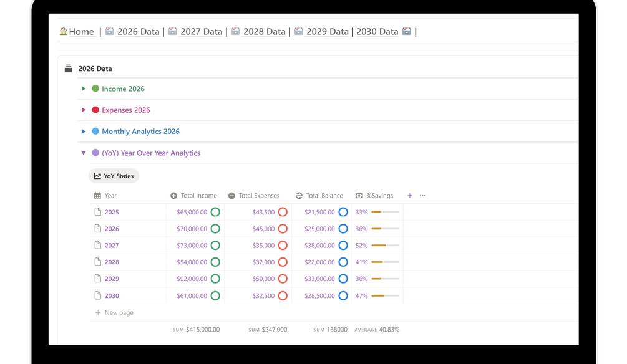Open the 2026 row page
The height and width of the screenshot is (364, 627).
pos(112,229)
